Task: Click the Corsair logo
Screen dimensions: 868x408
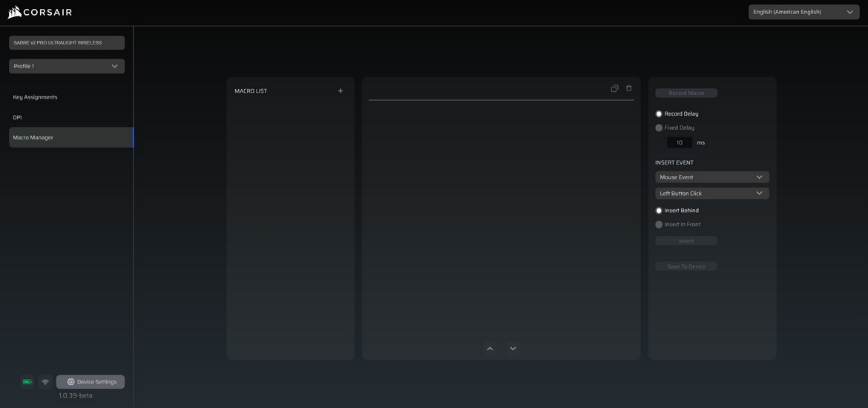Action: coord(40,13)
